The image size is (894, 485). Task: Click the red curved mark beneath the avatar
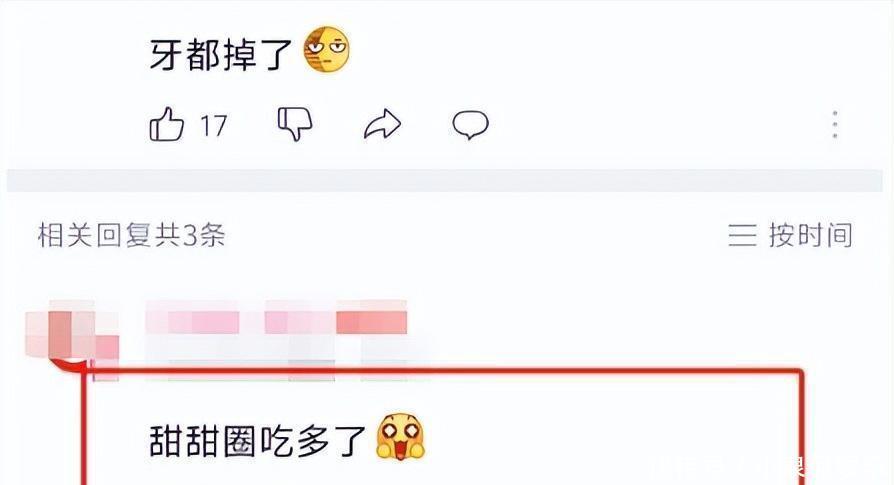pyautogui.click(x=70, y=365)
